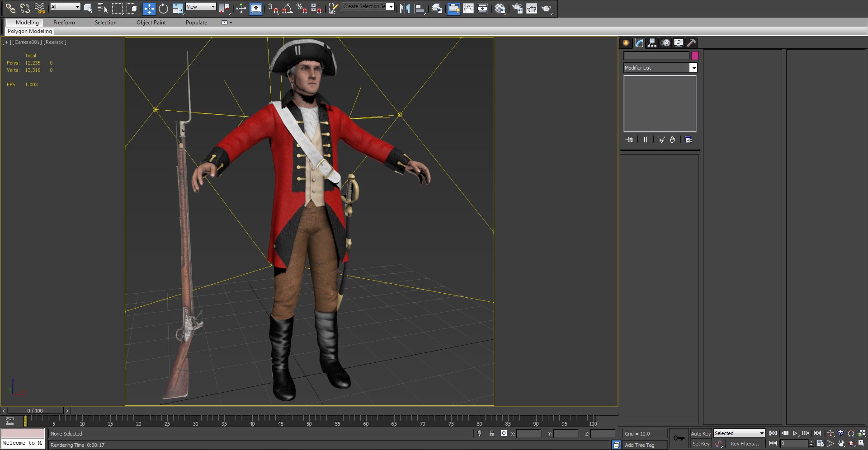Click Make Unique icon
The image size is (868, 450).
[x=661, y=140]
